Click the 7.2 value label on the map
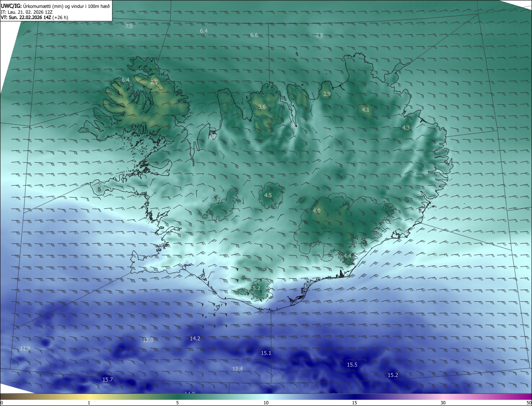Screen dimensions: 532x406 click(319, 36)
